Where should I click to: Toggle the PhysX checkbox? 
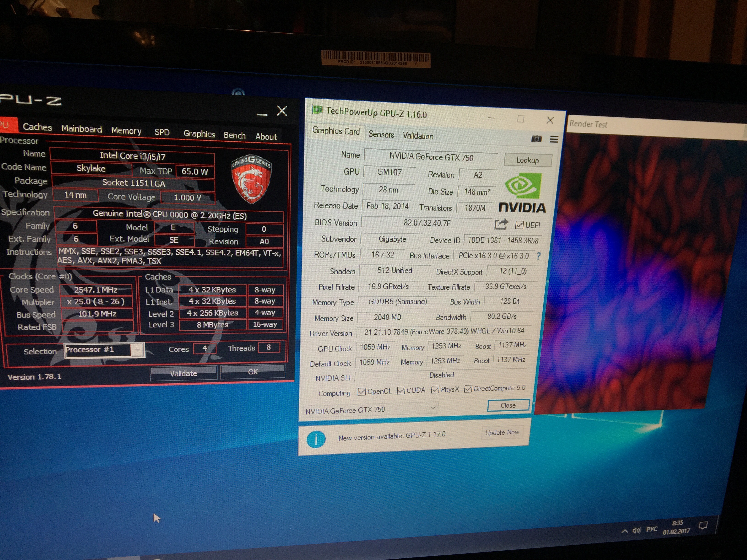(435, 390)
